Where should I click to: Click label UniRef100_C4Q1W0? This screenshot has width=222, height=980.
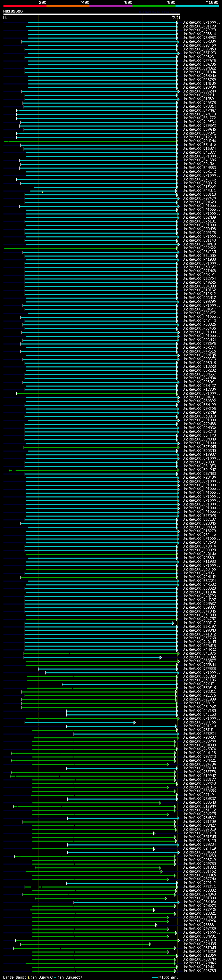coord(199,554)
